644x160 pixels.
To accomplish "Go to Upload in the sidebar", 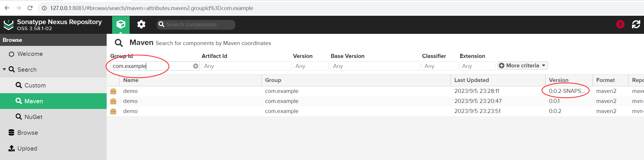I will [x=27, y=148].
